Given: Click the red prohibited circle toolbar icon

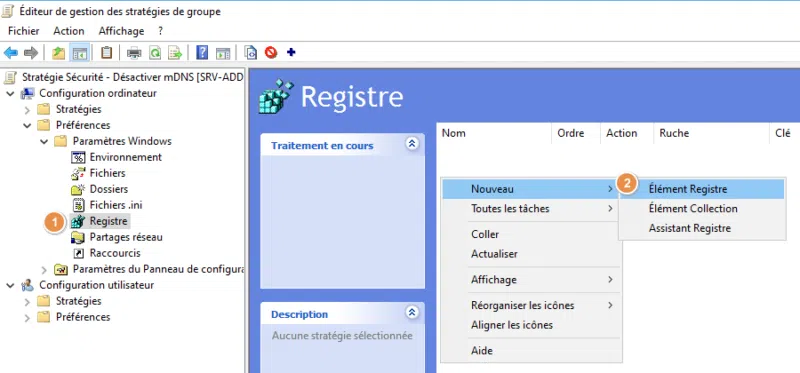Looking at the screenshot, I should coord(271,53).
